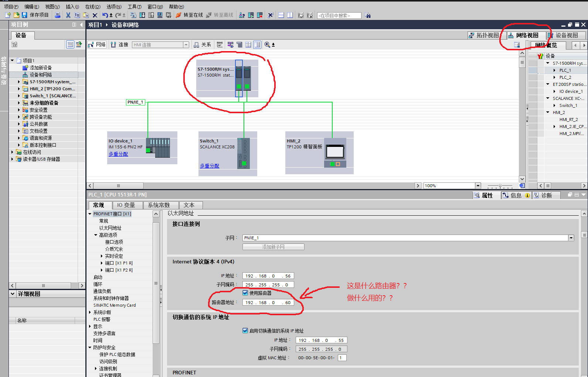Open the subnet PN/IE_1 dropdown
This screenshot has height=377, width=588.
click(x=571, y=238)
